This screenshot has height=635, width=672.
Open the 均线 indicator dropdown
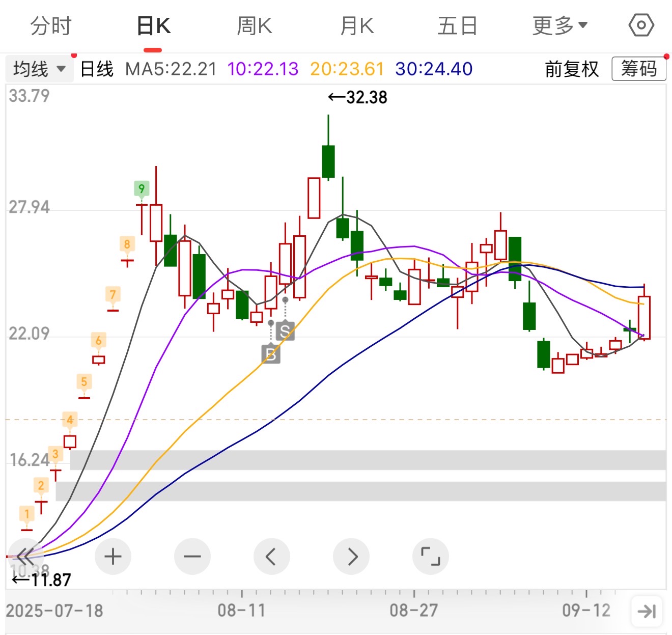[x=39, y=69]
